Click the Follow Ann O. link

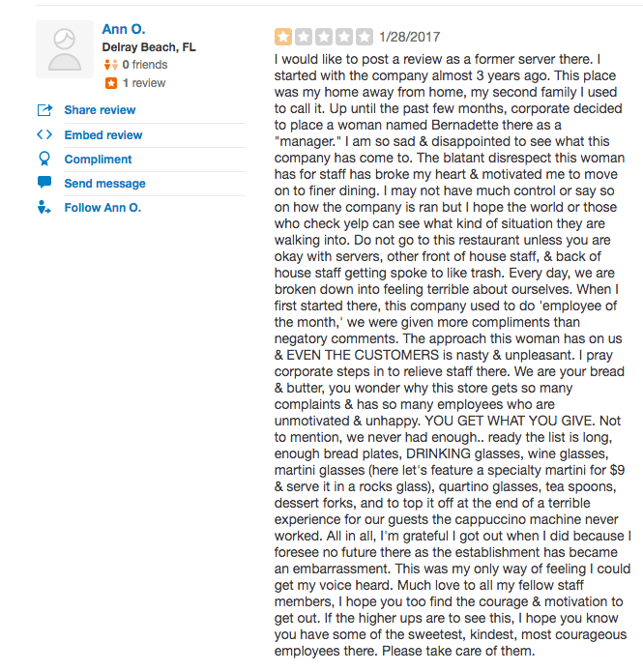(102, 208)
